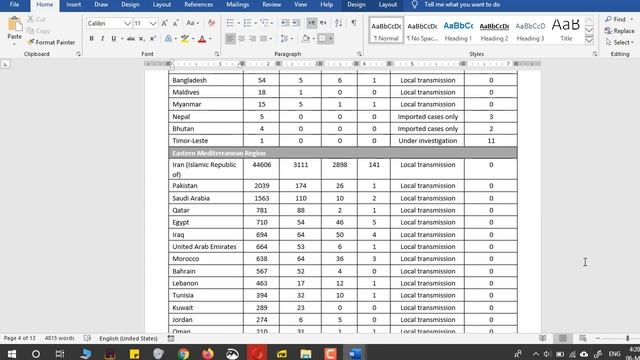Open Firefox from the taskbar

(208, 353)
